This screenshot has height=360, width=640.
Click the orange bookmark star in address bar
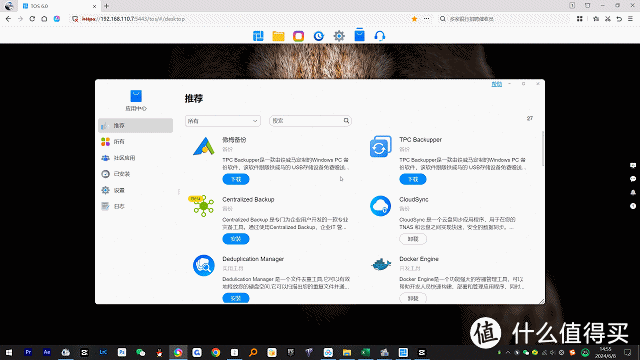(414, 19)
